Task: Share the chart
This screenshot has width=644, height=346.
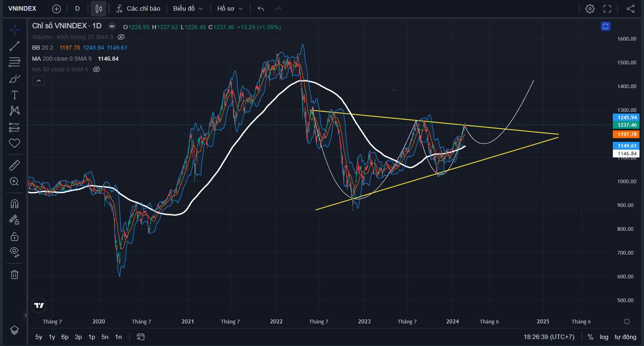Action: tap(630, 9)
